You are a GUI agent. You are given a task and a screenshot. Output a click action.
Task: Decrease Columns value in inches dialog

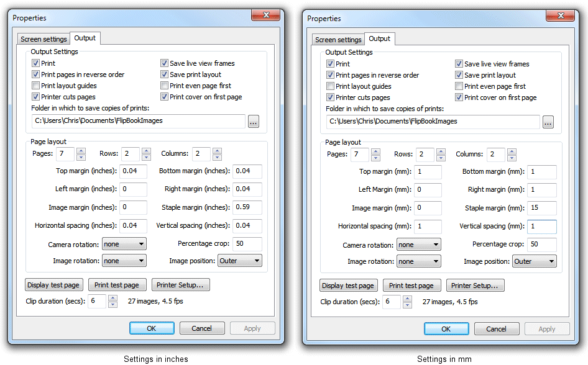217,157
